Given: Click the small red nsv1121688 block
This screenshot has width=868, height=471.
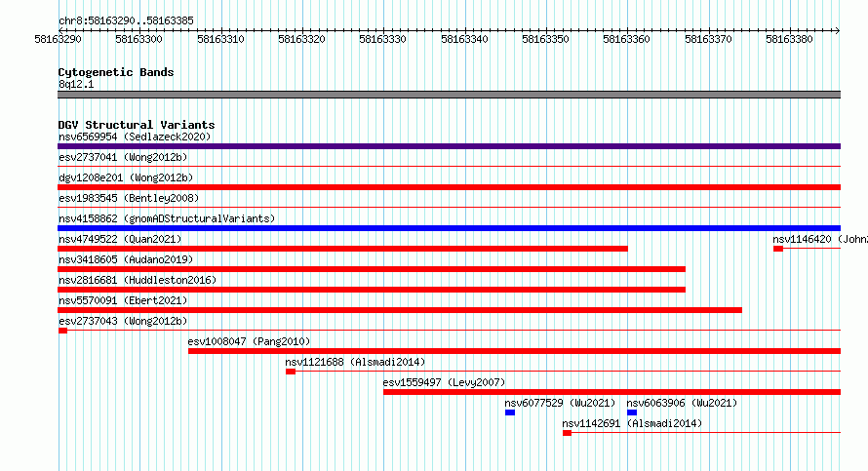Looking at the screenshot, I should click(291, 372).
